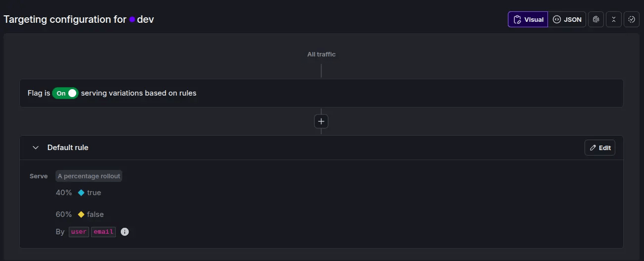
Task: Collapse the Default rule chevron
Action: [35, 148]
